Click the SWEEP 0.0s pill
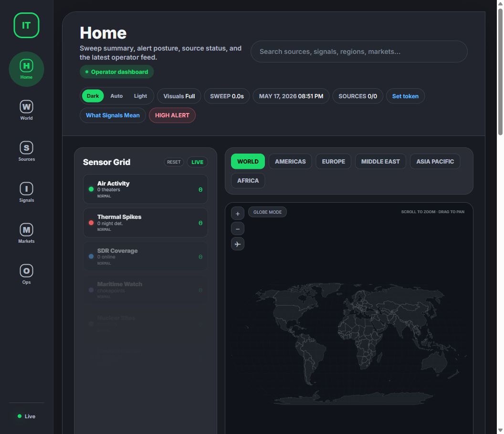The height and width of the screenshot is (434, 504). (227, 96)
